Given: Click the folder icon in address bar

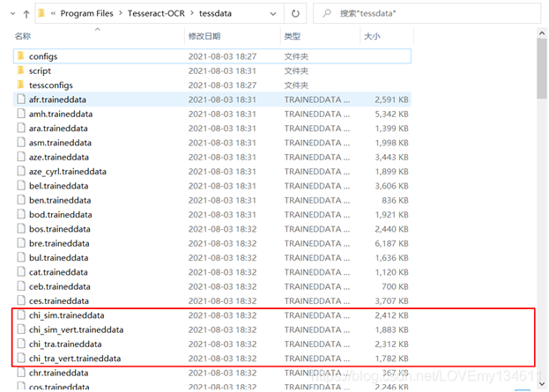Looking at the screenshot, I should [41, 13].
